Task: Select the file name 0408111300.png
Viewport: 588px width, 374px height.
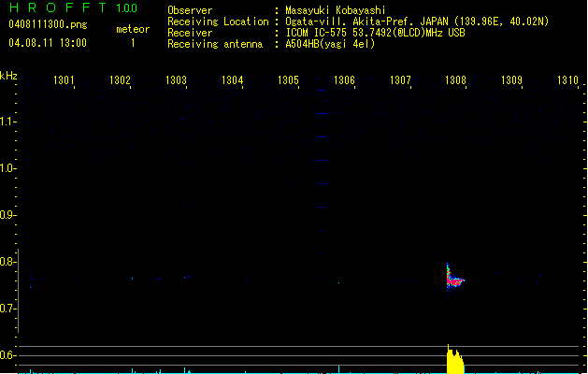Action: pyautogui.click(x=48, y=24)
